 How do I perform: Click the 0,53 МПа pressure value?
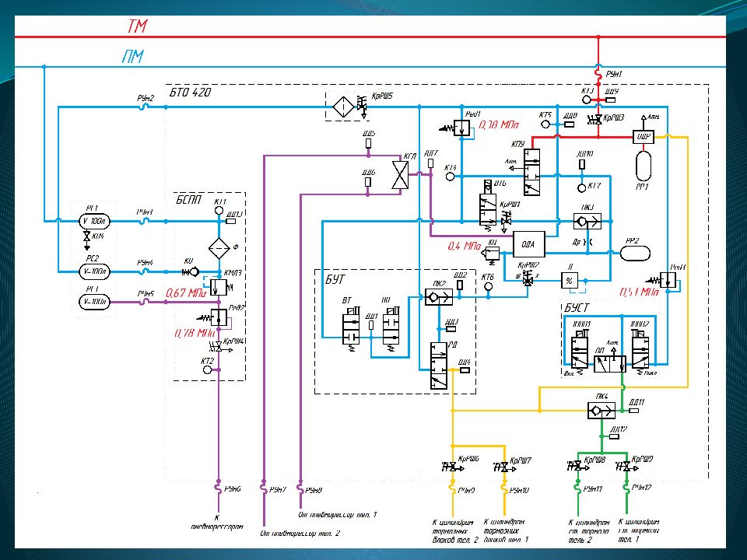coord(639,292)
